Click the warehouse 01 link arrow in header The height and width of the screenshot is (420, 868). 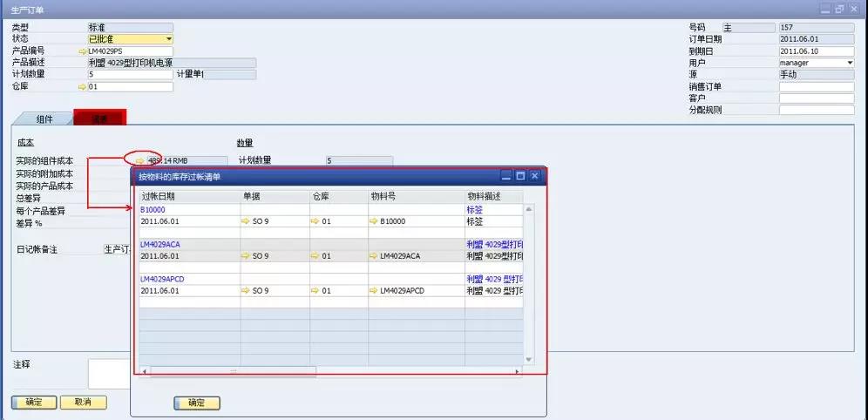pyautogui.click(x=83, y=87)
